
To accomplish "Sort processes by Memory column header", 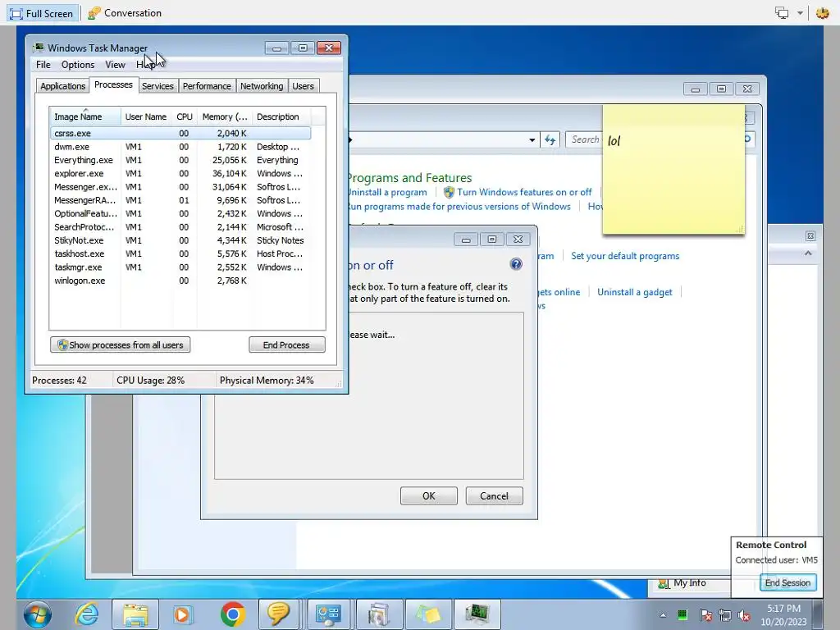I will 225,116.
